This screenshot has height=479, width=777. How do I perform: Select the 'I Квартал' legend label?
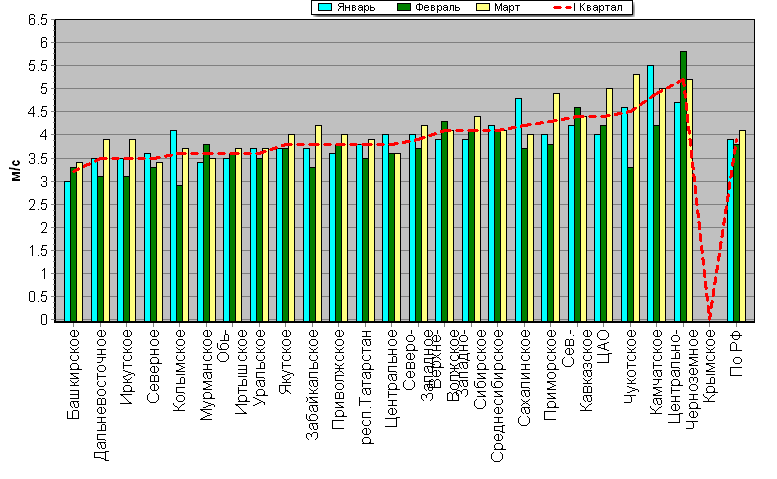(597, 7)
